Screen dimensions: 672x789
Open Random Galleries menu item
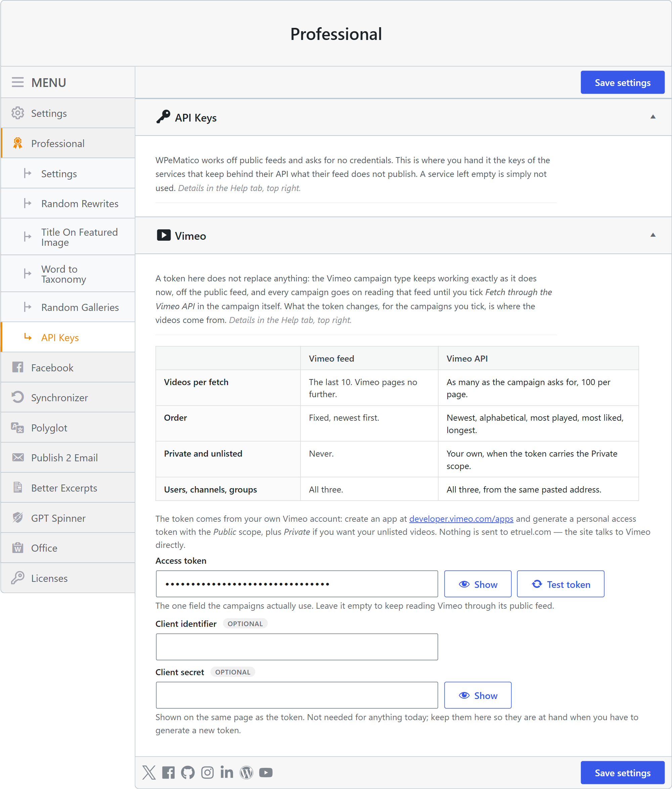point(68,307)
